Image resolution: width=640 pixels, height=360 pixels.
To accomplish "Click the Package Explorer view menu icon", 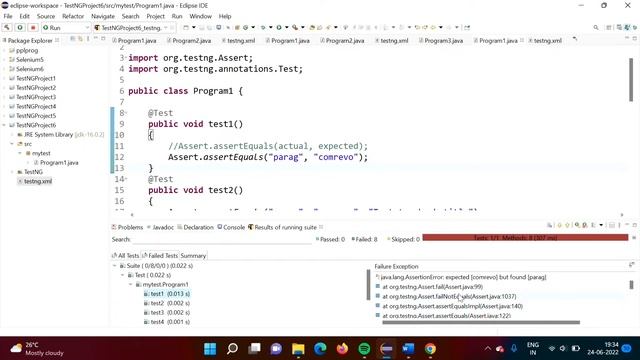I will click(88, 39).
